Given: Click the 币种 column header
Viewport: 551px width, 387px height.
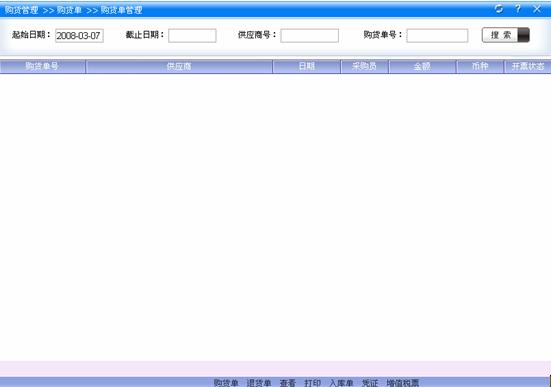Looking at the screenshot, I should tap(480, 66).
